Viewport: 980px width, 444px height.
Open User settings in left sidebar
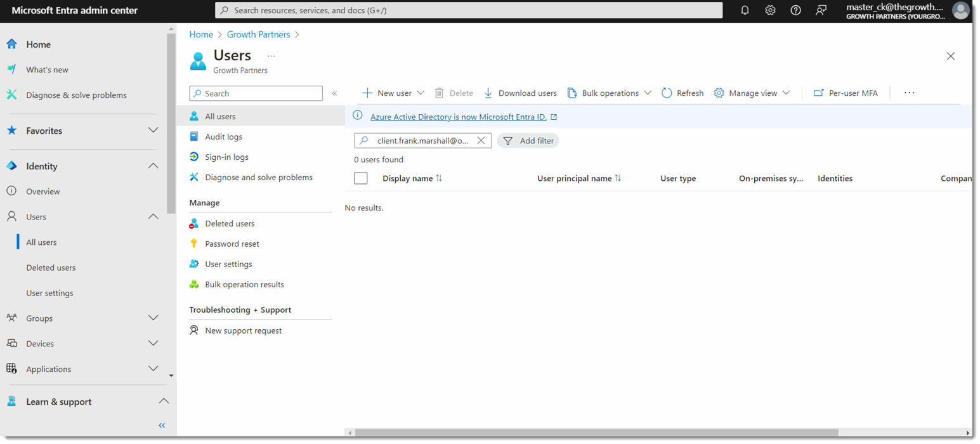pyautogui.click(x=49, y=293)
